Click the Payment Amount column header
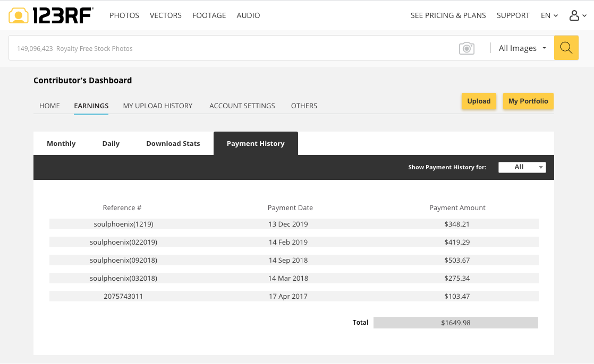 pos(457,207)
